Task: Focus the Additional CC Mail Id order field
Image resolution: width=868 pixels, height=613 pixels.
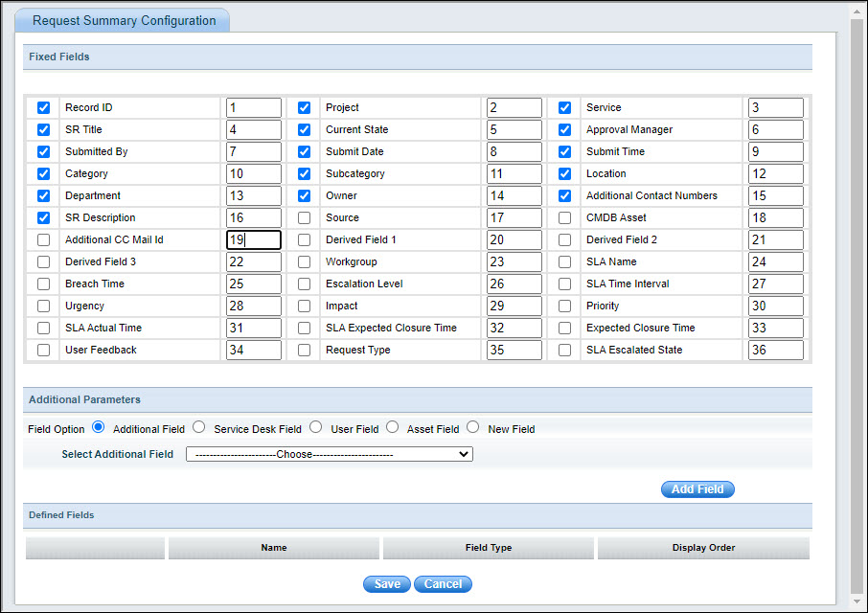Action: (x=254, y=240)
